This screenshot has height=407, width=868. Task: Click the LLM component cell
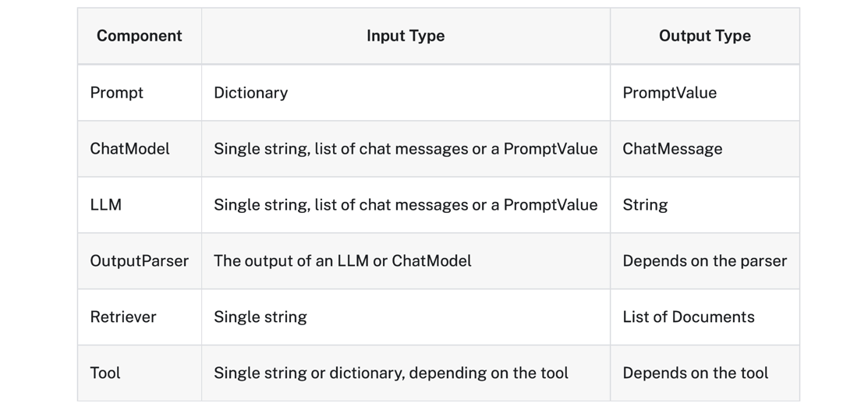[140, 205]
